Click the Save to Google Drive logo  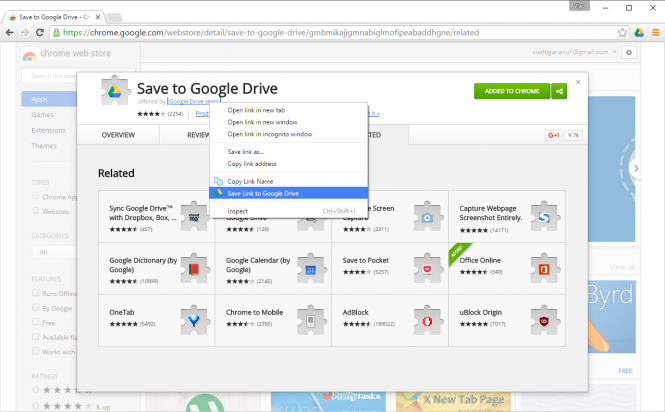click(115, 90)
